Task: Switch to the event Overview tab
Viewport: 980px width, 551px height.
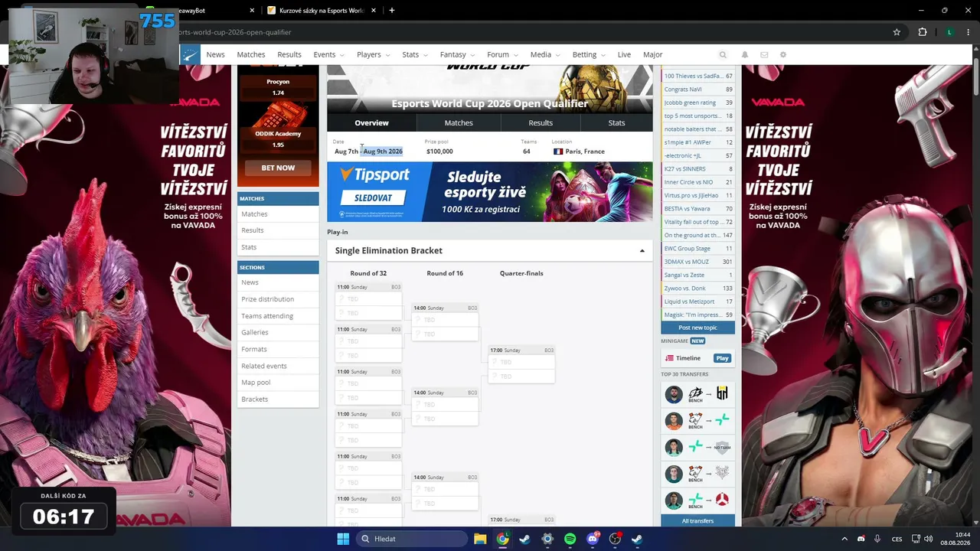Action: [x=371, y=122]
